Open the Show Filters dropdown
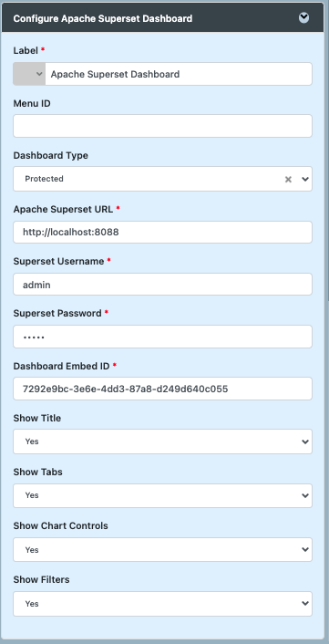Screen dimensions: 329x644 (x=162, y=604)
